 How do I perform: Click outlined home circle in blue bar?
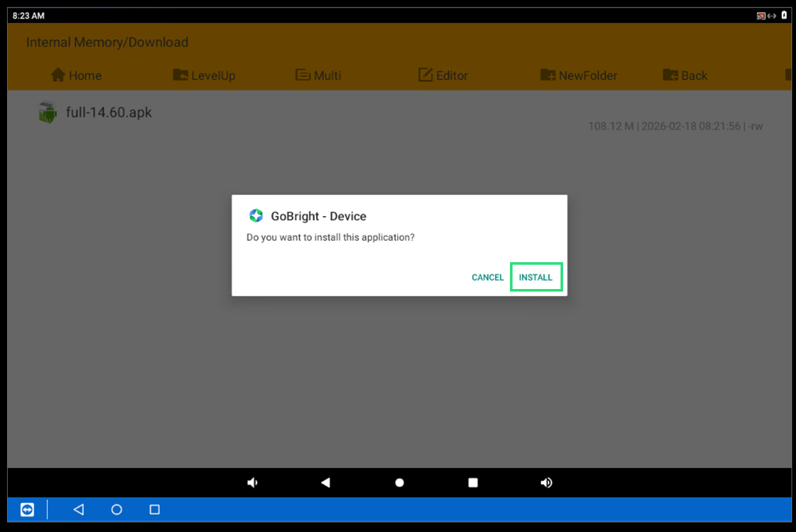click(x=116, y=510)
